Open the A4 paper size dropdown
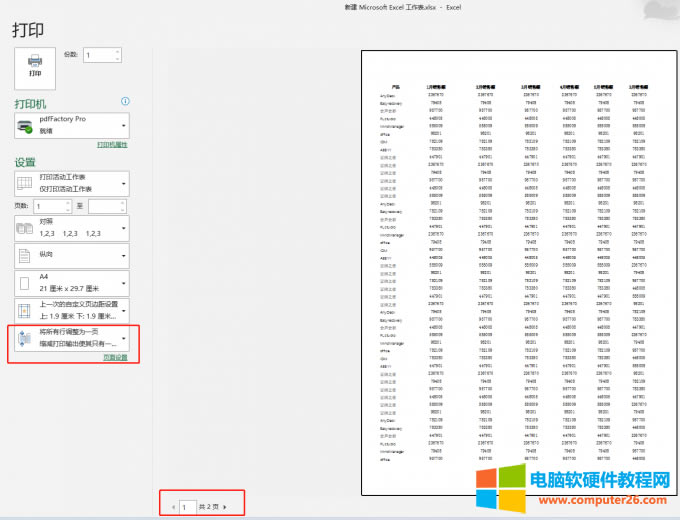The height and width of the screenshot is (520, 680). click(x=123, y=284)
